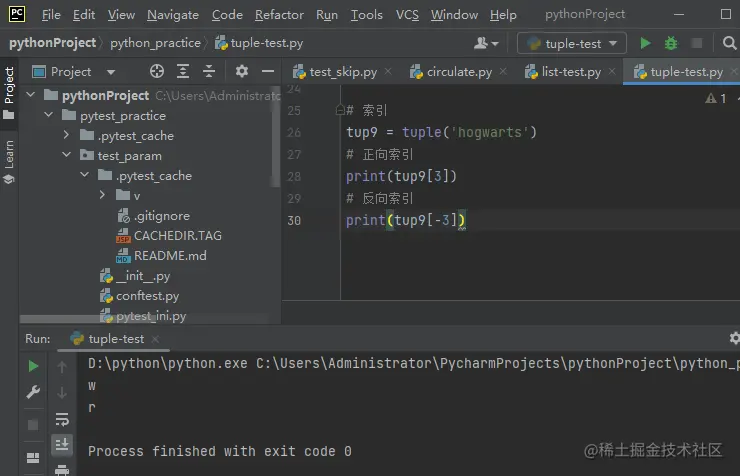Open the Window menu
Viewport: 740px width, 476px height.
(x=454, y=15)
